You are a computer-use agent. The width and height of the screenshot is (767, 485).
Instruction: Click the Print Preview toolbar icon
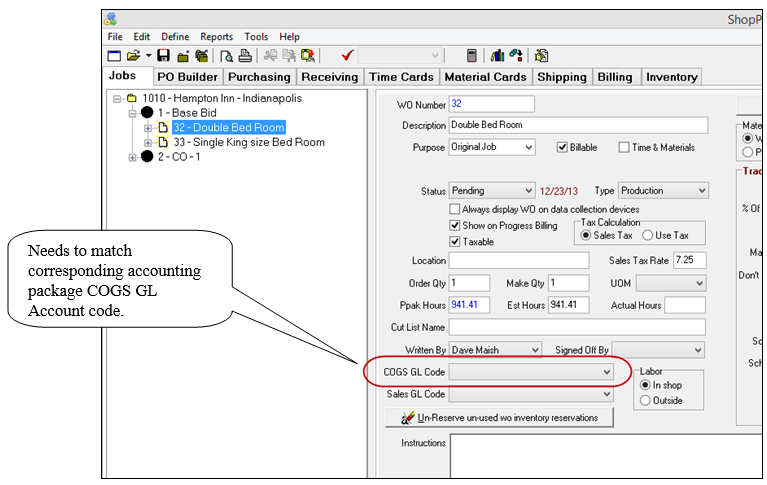(x=227, y=56)
